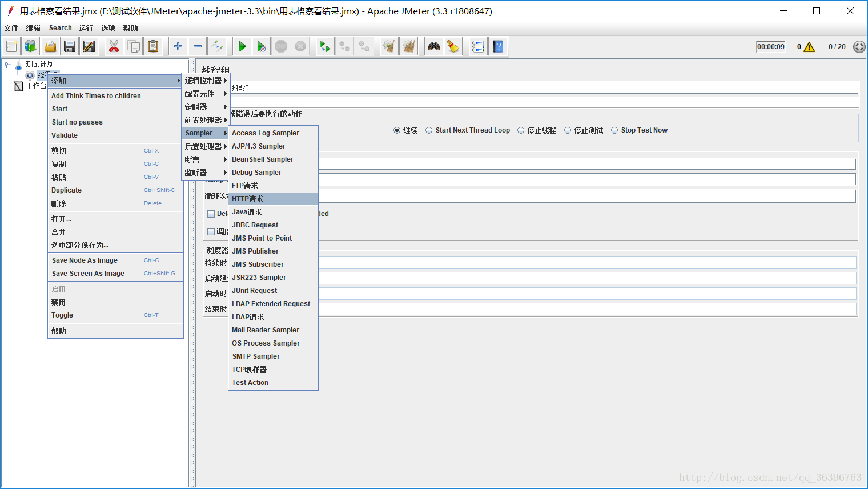Expand the 配置元件 submenu
868x489 pixels.
click(206, 94)
